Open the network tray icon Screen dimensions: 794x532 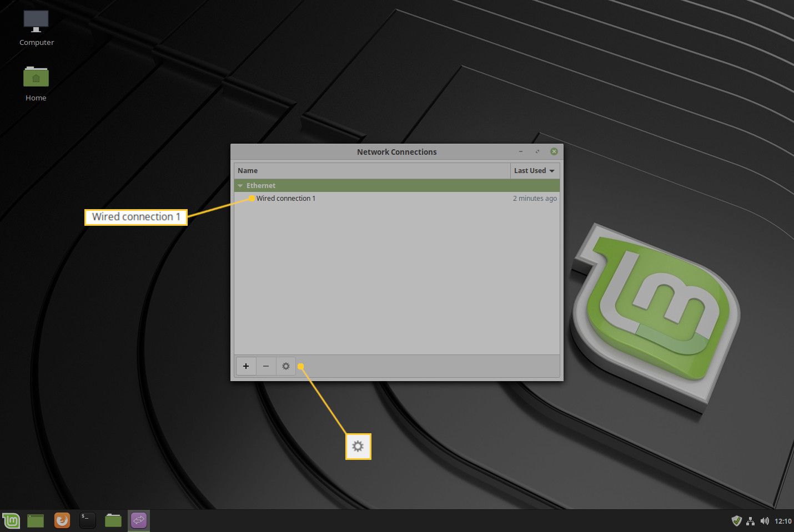pos(751,521)
